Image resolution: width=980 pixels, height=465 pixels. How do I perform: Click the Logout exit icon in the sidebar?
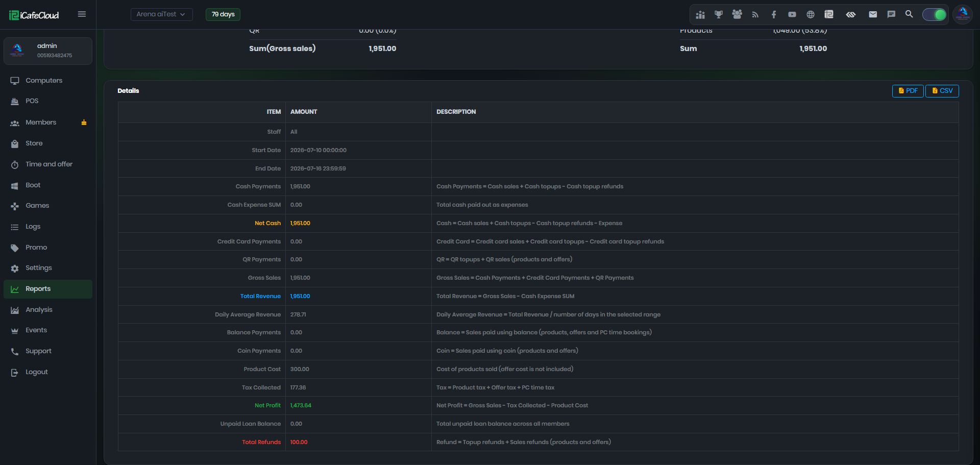[15, 372]
